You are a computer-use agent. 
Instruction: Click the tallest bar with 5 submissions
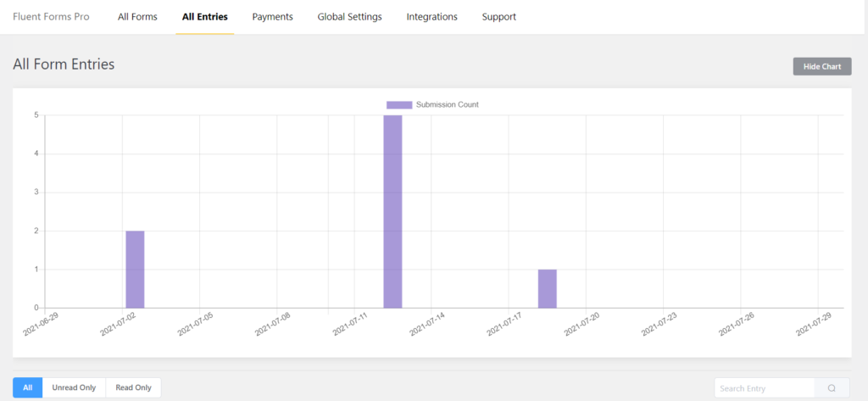pos(392,212)
